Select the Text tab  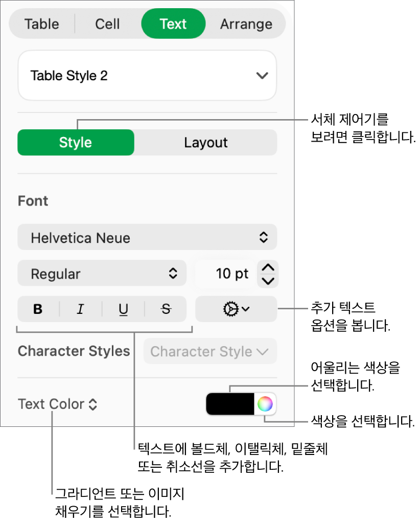pyautogui.click(x=173, y=24)
